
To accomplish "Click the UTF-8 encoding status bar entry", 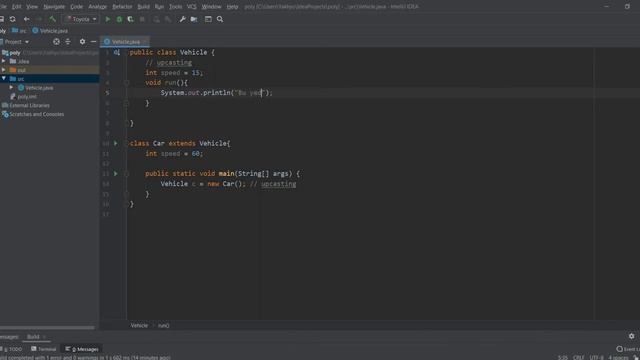I will pyautogui.click(x=596, y=358).
